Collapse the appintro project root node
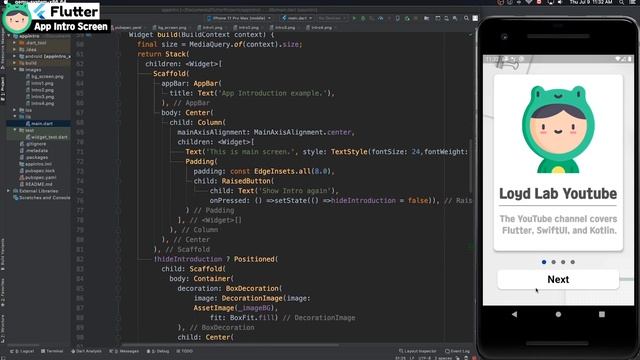The height and width of the screenshot is (360, 640). pyautogui.click(x=9, y=36)
